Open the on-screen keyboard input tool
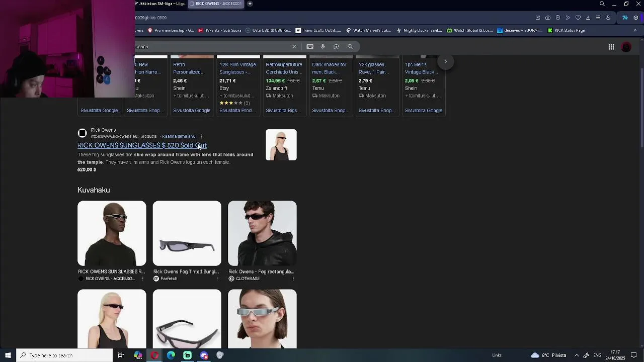644x362 pixels. (x=310, y=47)
